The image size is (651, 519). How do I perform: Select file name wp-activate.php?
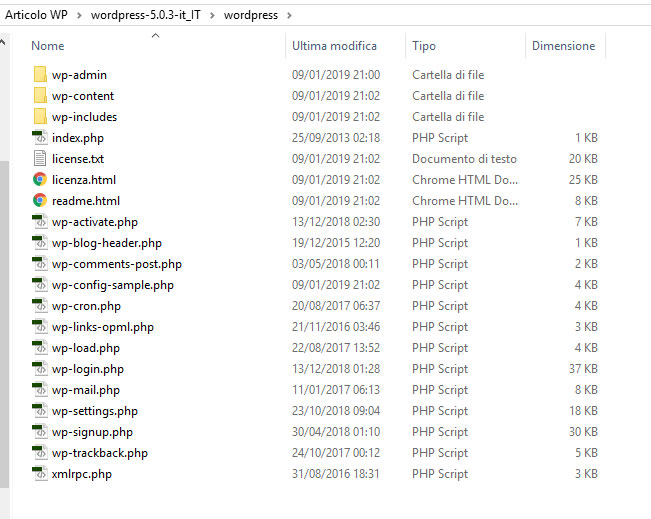click(x=95, y=222)
